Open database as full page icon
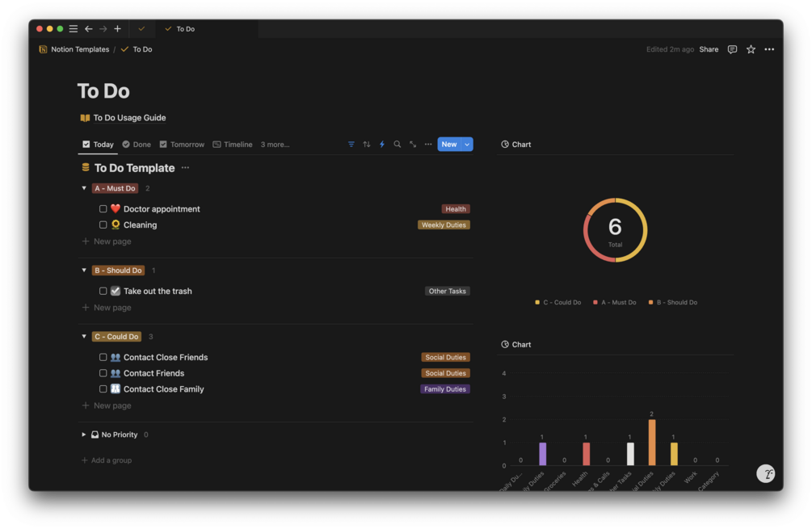The width and height of the screenshot is (812, 529). [413, 145]
